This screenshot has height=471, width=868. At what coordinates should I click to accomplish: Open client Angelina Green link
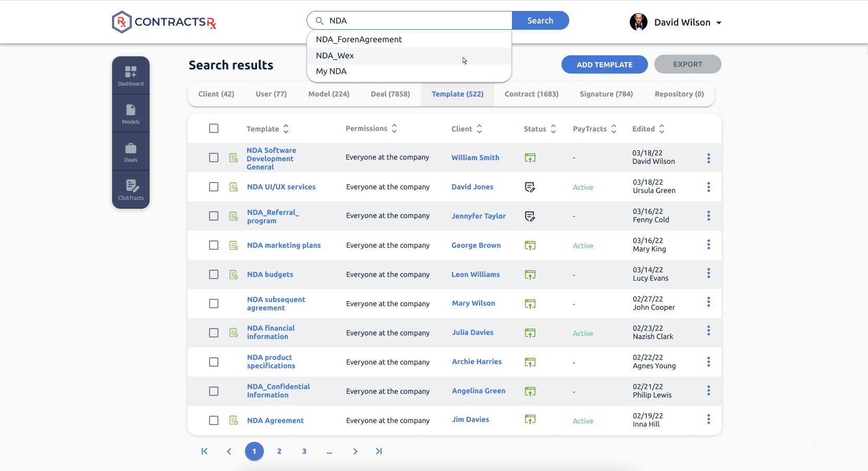(x=479, y=391)
